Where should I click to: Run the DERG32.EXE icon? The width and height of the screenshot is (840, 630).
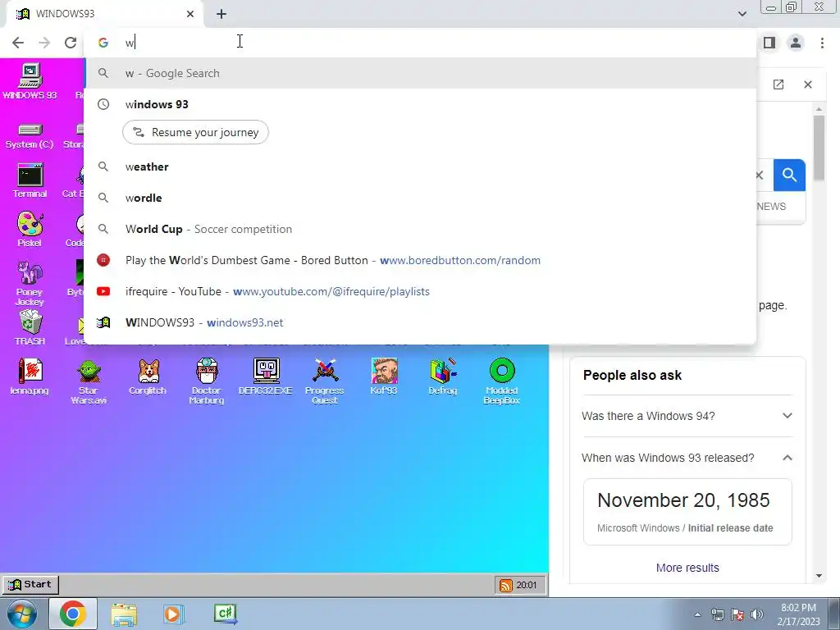click(x=266, y=377)
